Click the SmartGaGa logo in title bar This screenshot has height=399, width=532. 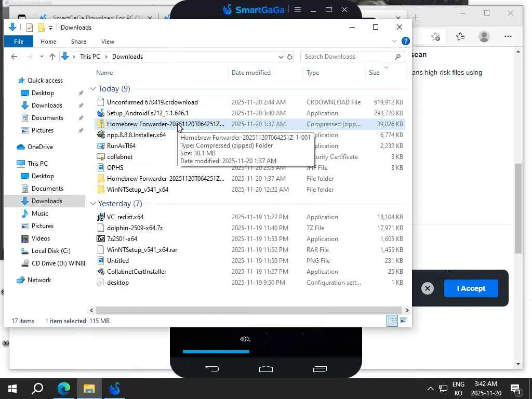[253, 9]
